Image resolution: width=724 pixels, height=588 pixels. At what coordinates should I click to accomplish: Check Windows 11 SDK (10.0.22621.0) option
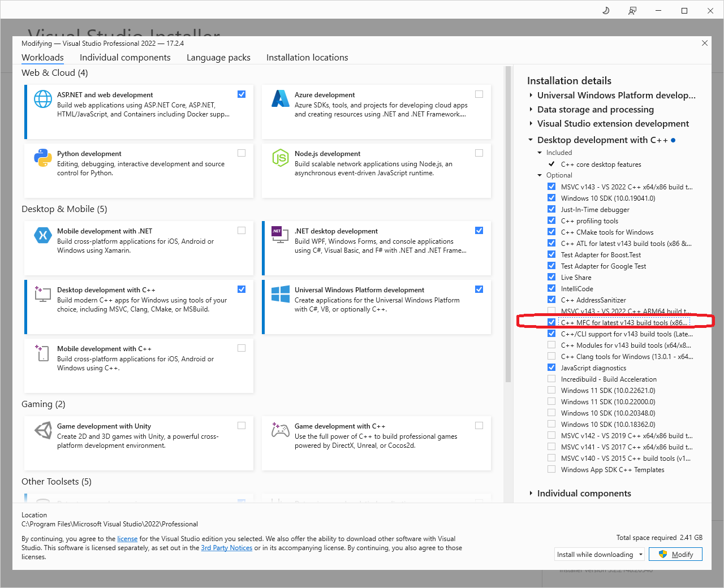pyautogui.click(x=551, y=390)
